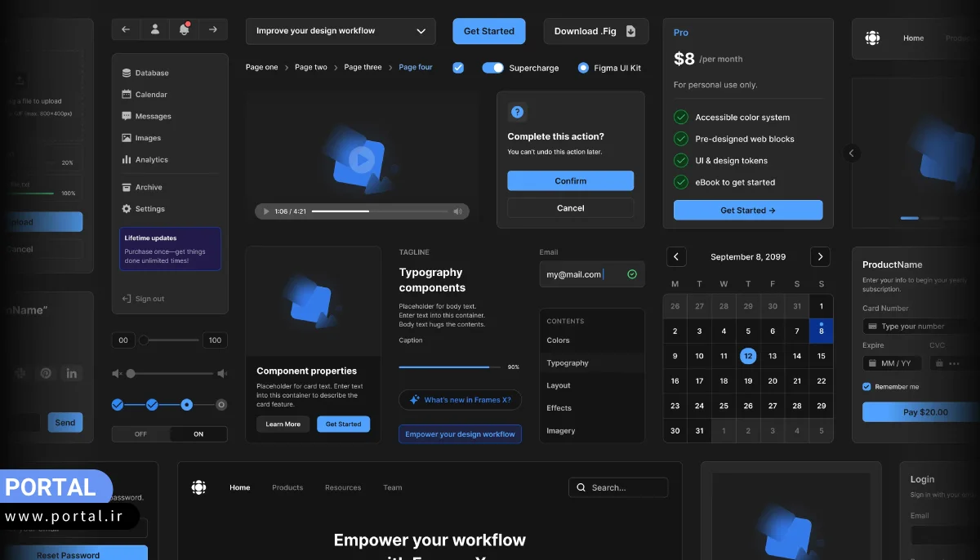Click the LinkedIn social icon
The image size is (980, 560).
tap(72, 373)
